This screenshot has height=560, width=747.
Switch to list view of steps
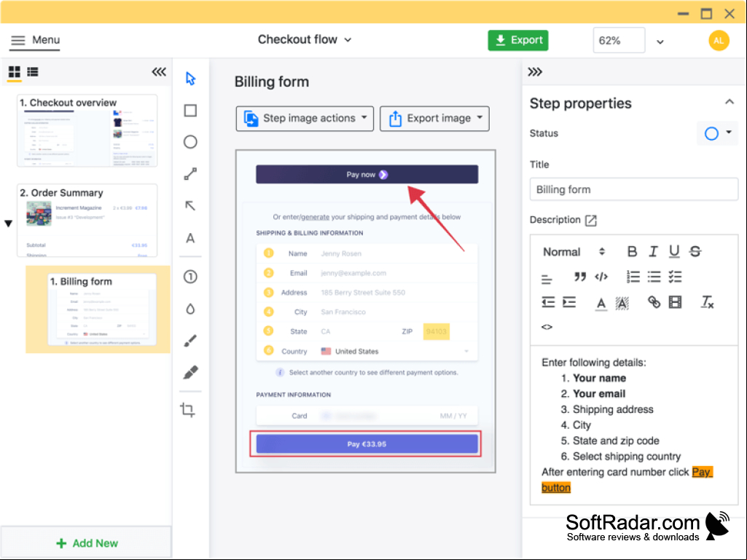pyautogui.click(x=32, y=72)
